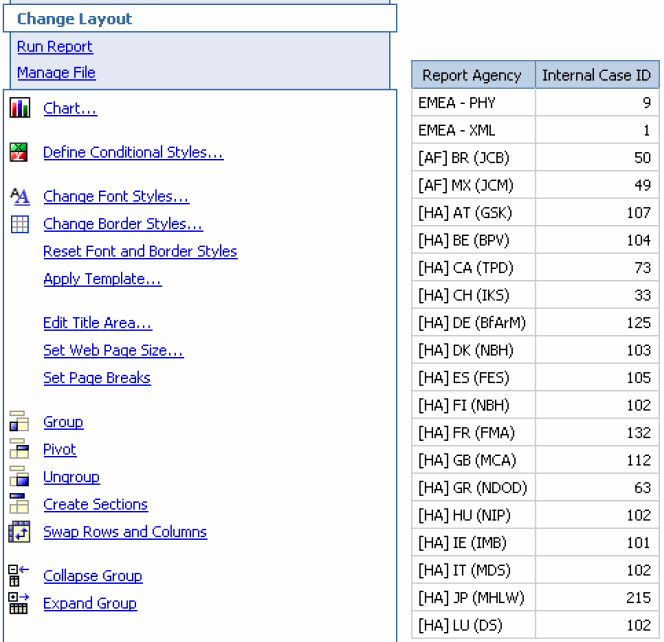
Task: Click the Collapse Group link
Action: (x=93, y=576)
